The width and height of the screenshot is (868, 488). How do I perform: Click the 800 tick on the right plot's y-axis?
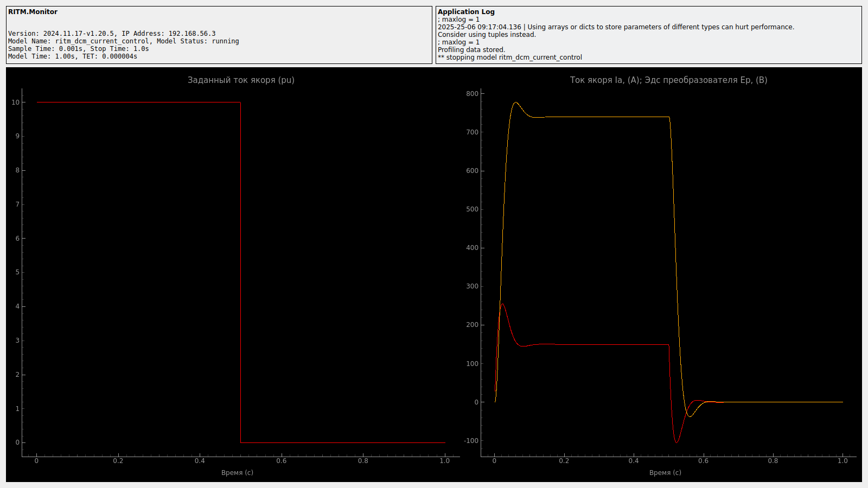472,94
